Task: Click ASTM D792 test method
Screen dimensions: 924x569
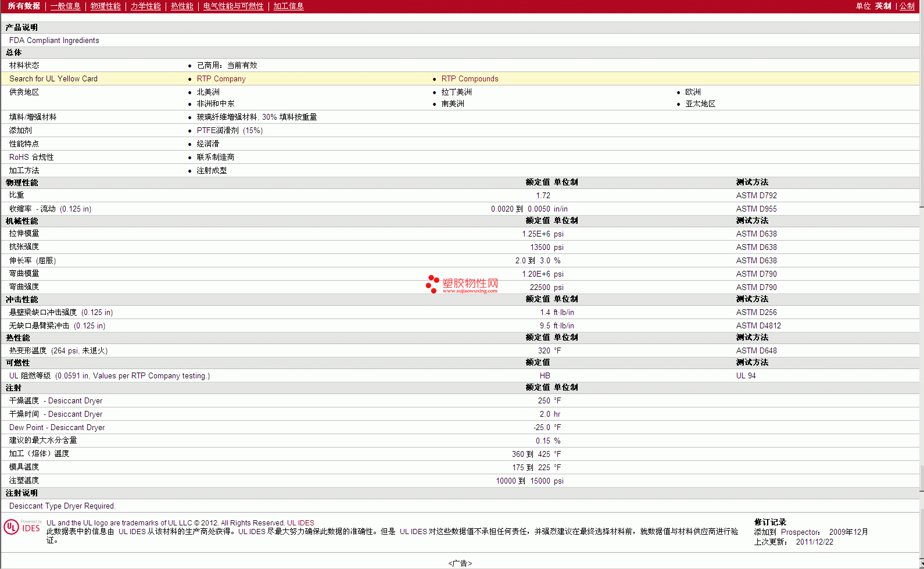Action: click(756, 195)
